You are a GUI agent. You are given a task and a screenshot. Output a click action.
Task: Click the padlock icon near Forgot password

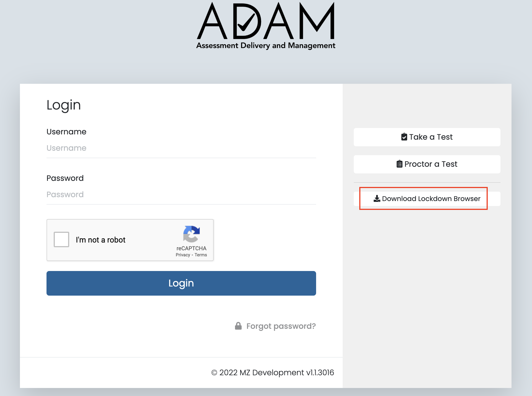[x=238, y=326]
